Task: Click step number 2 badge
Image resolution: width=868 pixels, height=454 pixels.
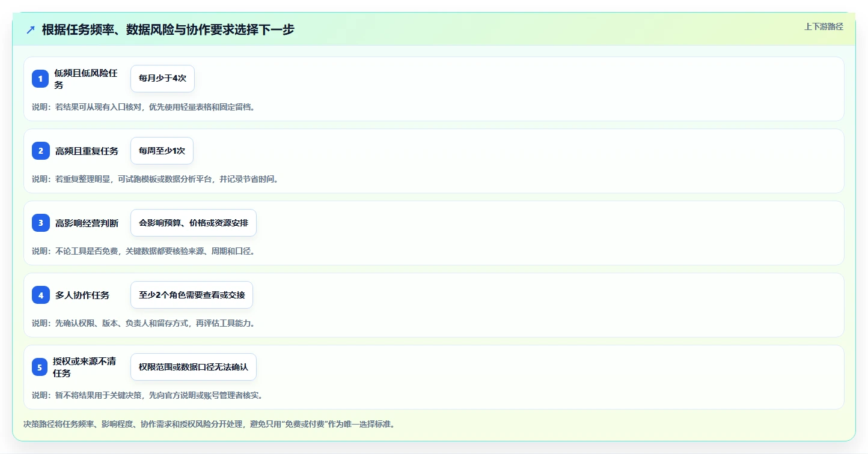Action: 40,151
